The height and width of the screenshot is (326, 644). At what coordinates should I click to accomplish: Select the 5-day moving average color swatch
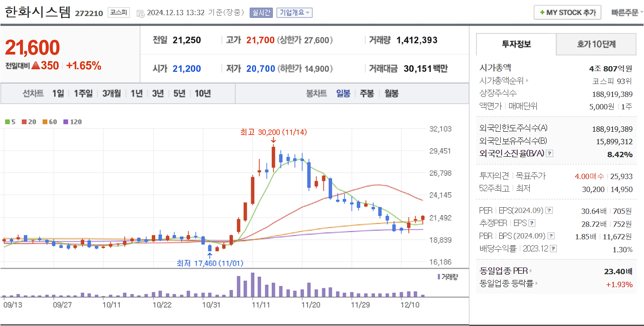click(x=7, y=121)
